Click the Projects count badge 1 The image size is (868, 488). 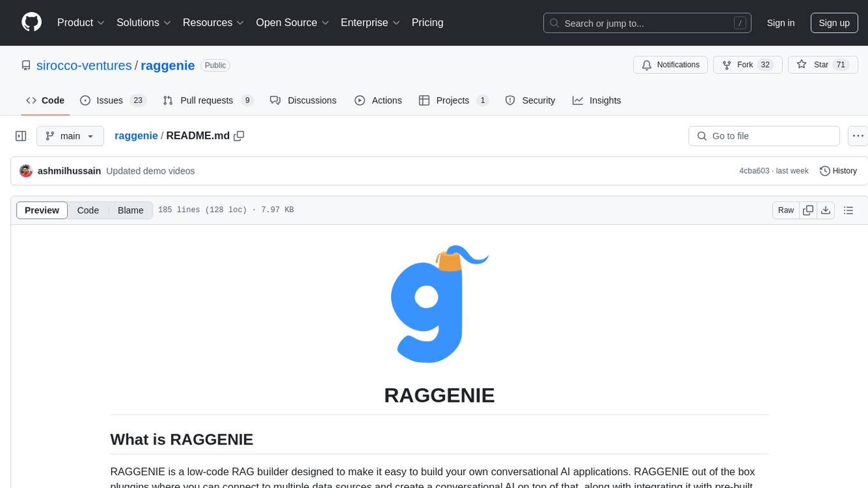pyautogui.click(x=483, y=100)
